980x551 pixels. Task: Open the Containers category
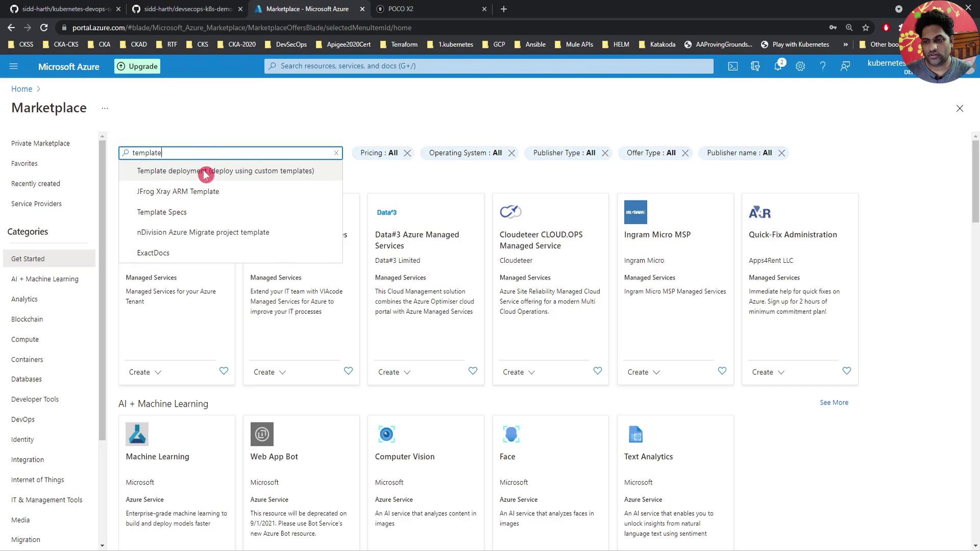[x=27, y=359]
